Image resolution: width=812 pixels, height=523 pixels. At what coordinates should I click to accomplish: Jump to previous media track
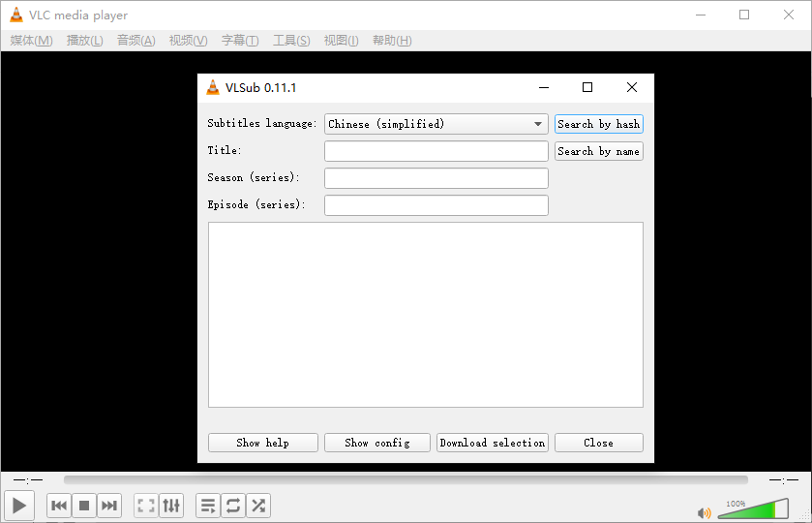59,506
